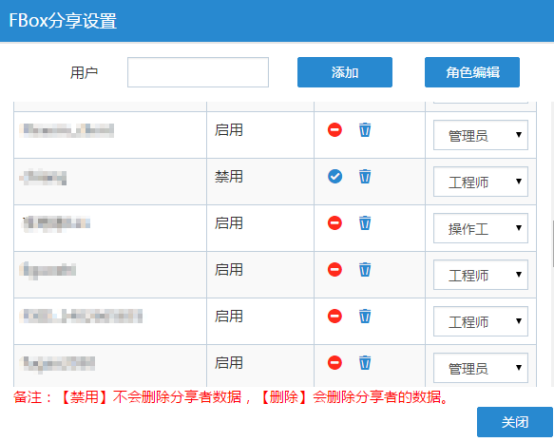Delete the user in the 禁用 row

(365, 176)
